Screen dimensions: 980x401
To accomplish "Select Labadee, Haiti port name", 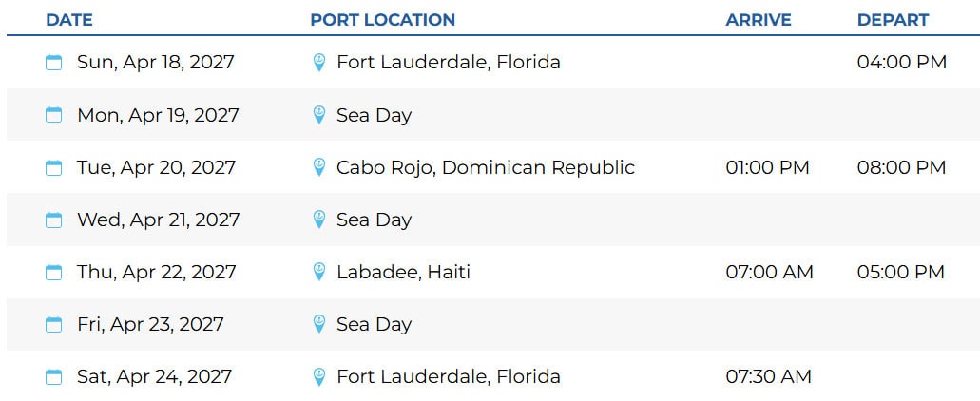I will (x=403, y=272).
